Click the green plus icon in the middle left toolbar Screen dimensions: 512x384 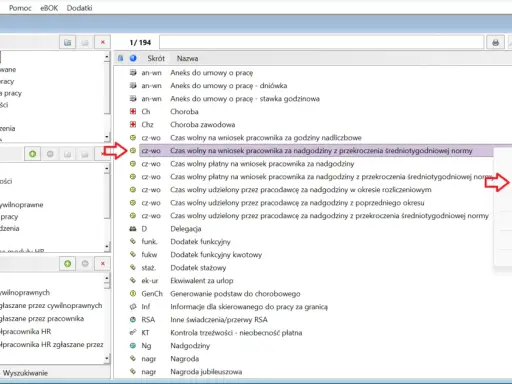(x=33, y=154)
